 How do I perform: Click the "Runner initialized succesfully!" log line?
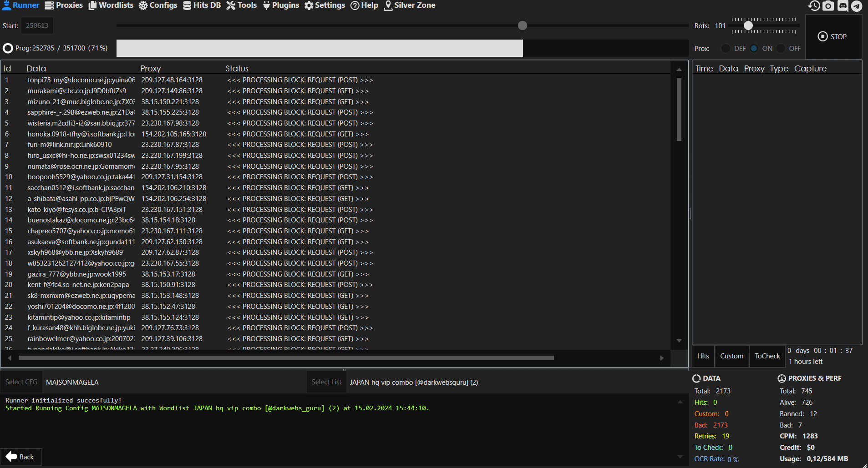[x=63, y=400]
